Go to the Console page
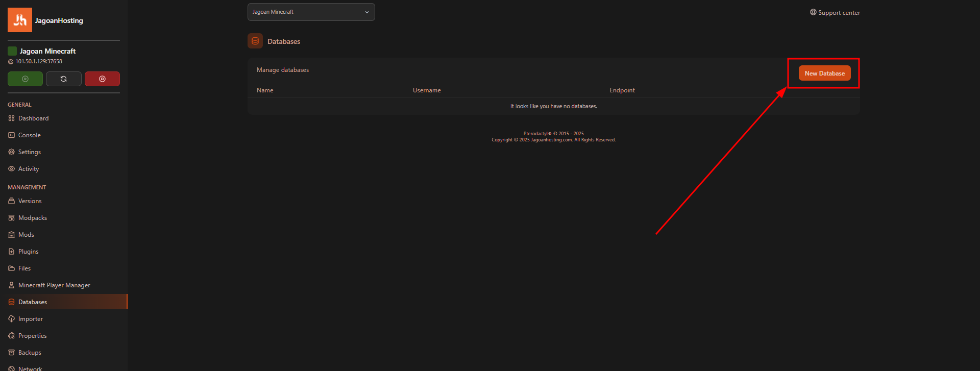This screenshot has height=371, width=980. [64, 135]
